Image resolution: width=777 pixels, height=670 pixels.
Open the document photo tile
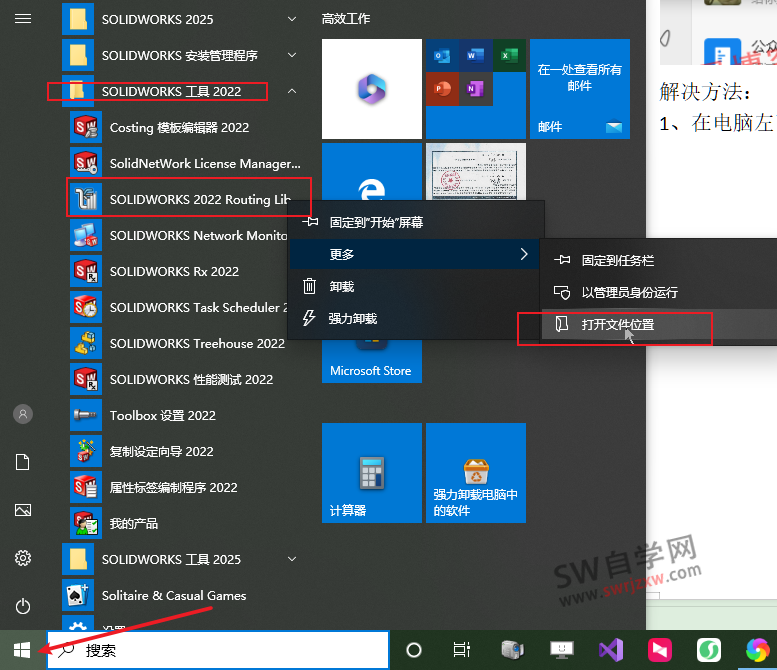[476, 172]
